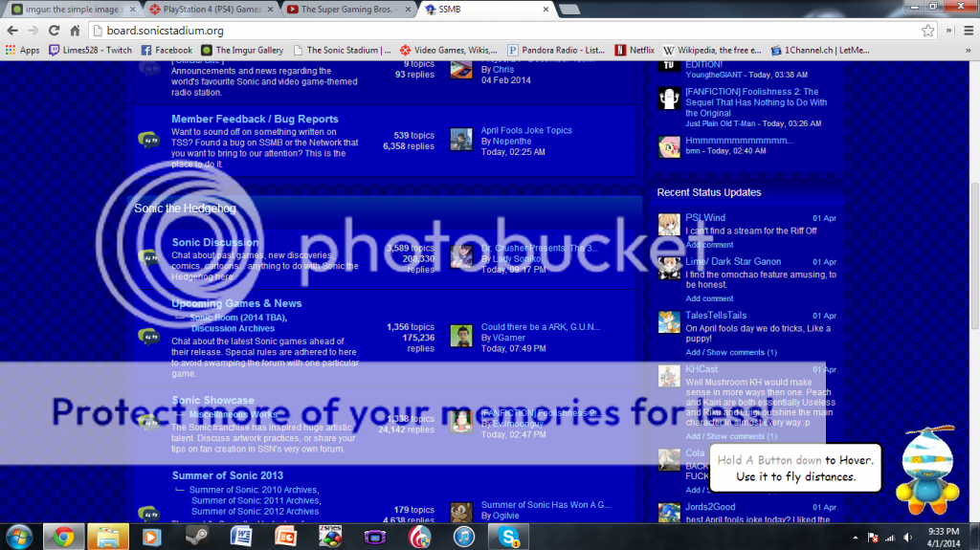The image size is (980, 550).
Task: Open the Video Games, Wikis bookmark
Action: pyautogui.click(x=449, y=50)
